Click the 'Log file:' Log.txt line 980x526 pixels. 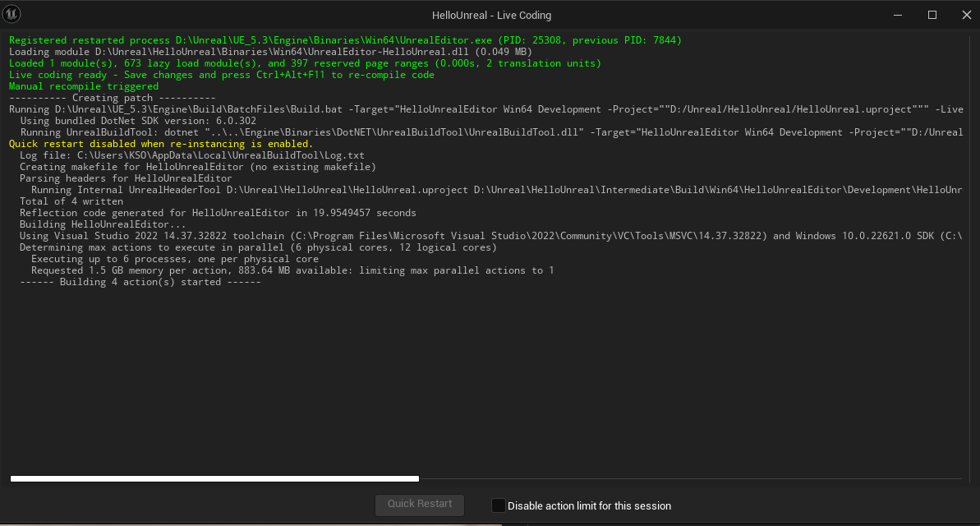[192, 155]
